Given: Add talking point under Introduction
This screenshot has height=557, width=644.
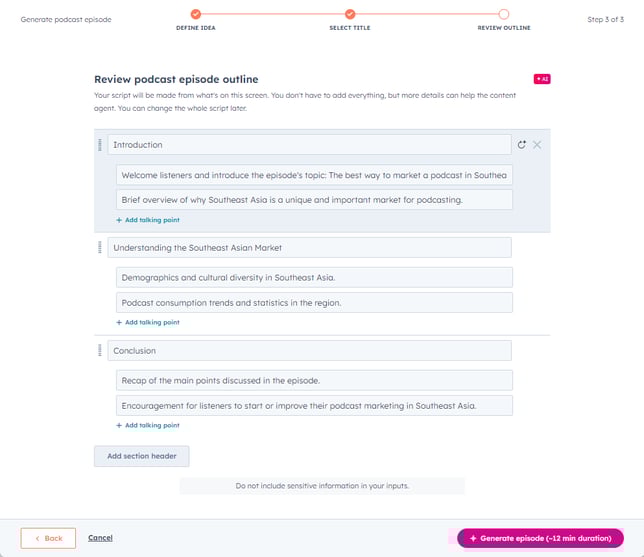Looking at the screenshot, I should pyautogui.click(x=148, y=220).
